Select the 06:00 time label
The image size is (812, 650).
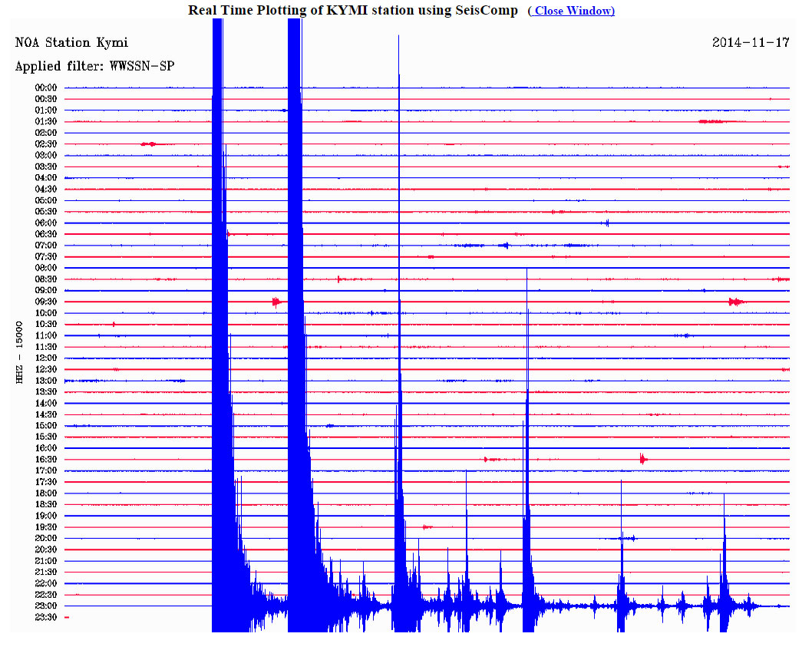click(46, 223)
